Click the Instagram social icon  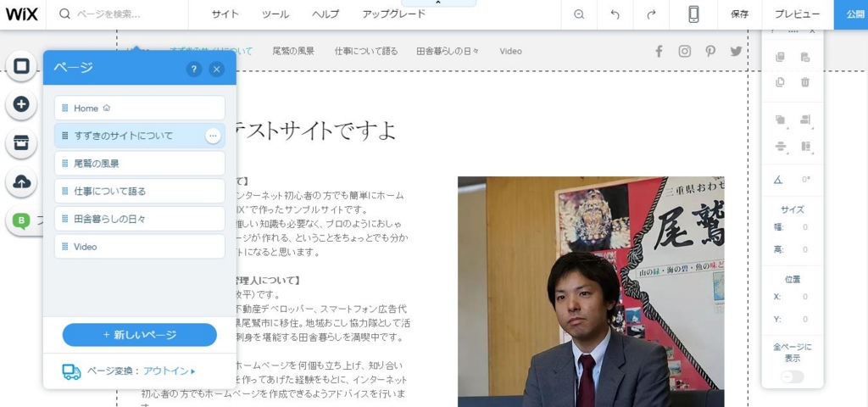click(685, 52)
